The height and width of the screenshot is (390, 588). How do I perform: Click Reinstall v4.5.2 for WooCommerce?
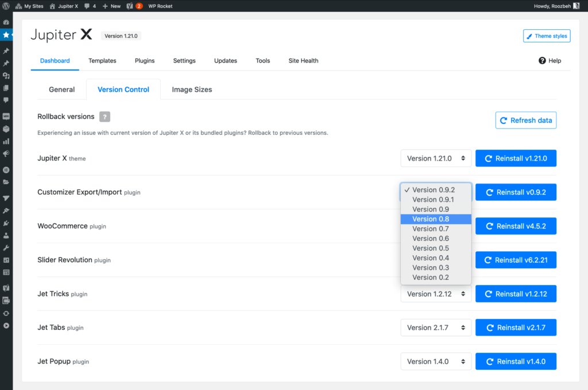point(515,226)
